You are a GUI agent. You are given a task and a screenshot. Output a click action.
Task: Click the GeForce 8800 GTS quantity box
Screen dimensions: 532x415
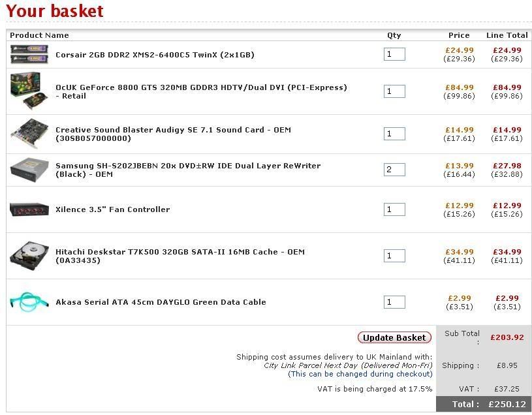point(394,91)
